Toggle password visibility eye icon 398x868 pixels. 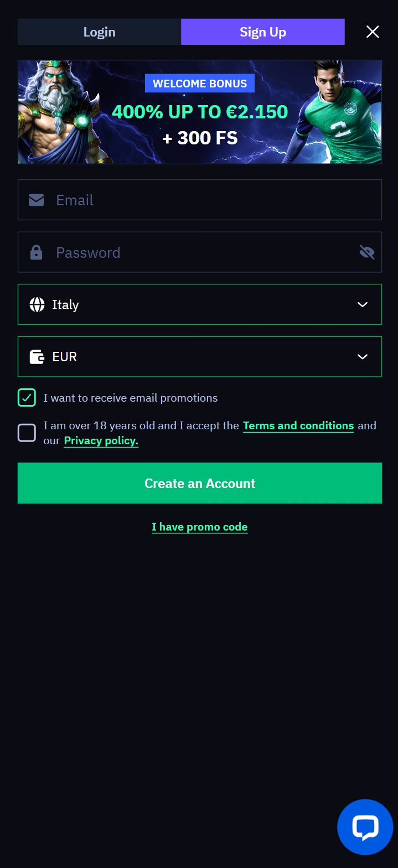coord(366,253)
